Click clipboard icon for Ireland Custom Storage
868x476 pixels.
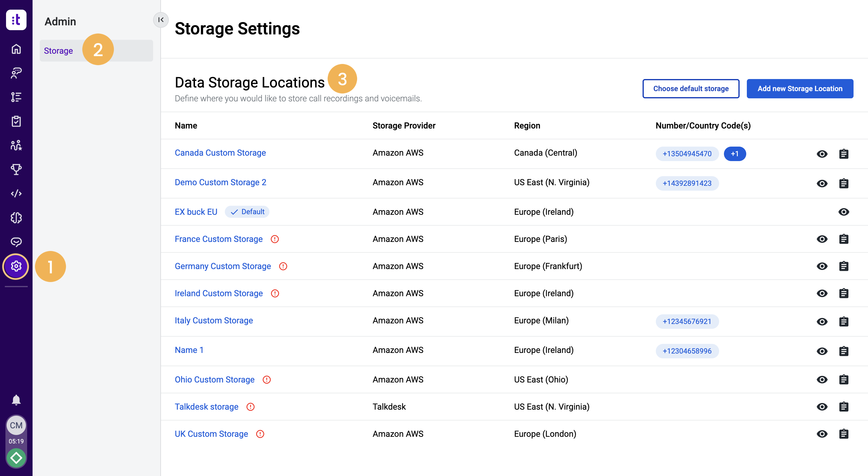[x=844, y=294]
